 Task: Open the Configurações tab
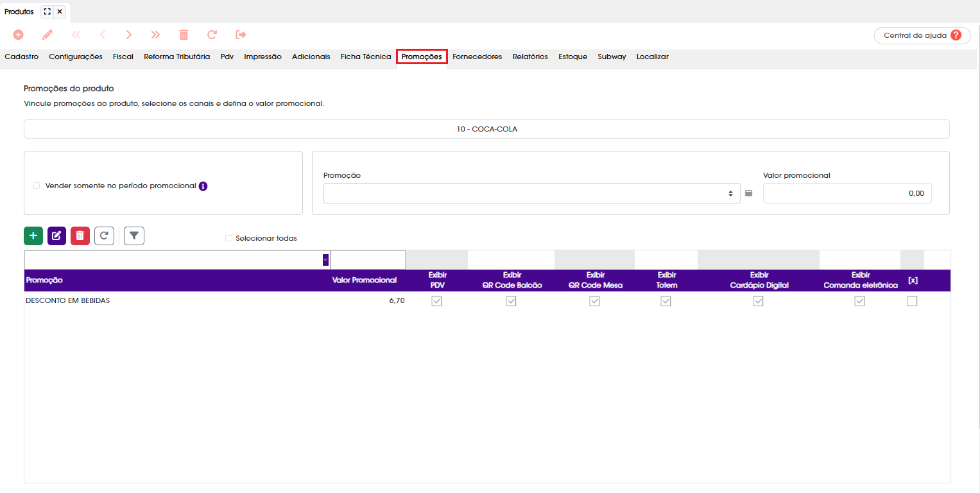pos(76,56)
